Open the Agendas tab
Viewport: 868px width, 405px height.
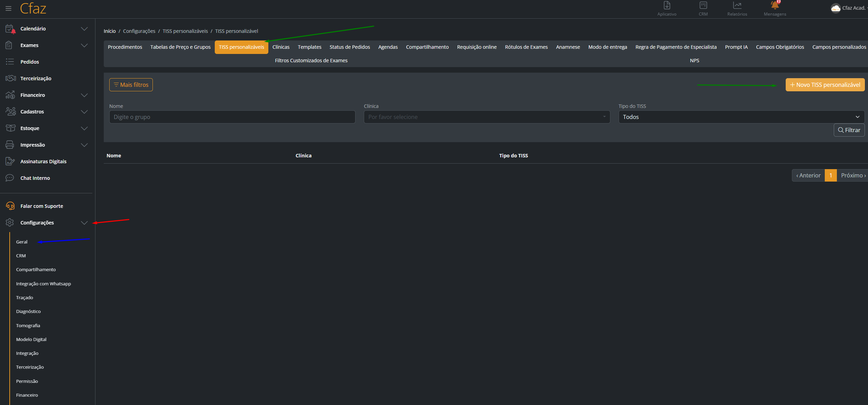click(388, 47)
